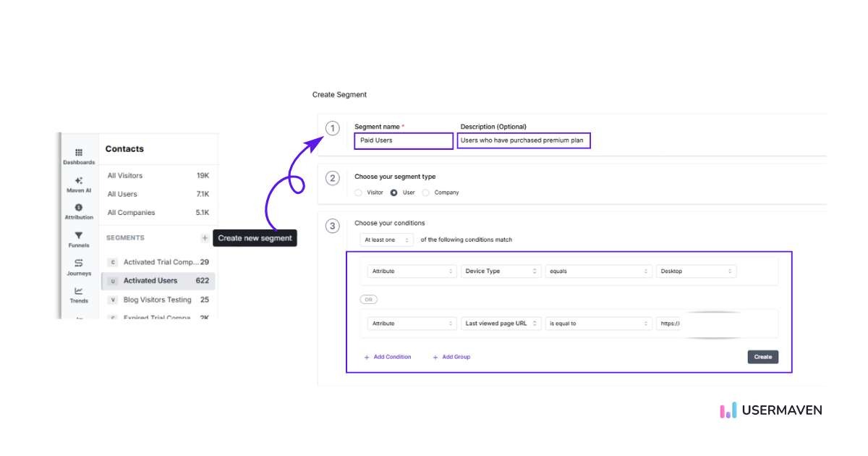Select the Company segment type radio

pos(426,193)
